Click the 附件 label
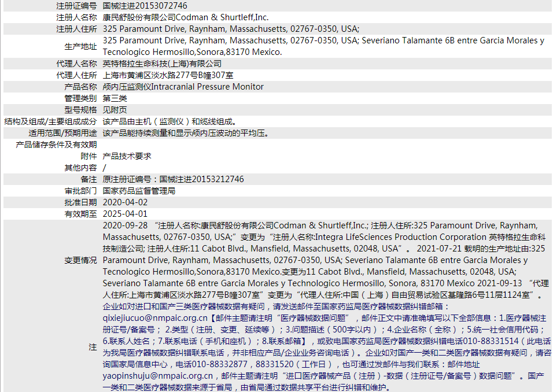The image size is (553, 392). pos(89,156)
